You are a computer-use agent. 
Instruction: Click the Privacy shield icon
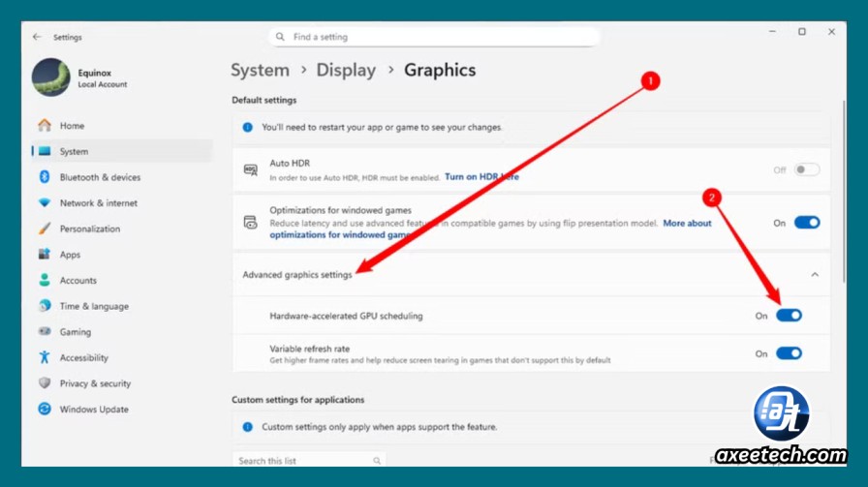pos(45,383)
